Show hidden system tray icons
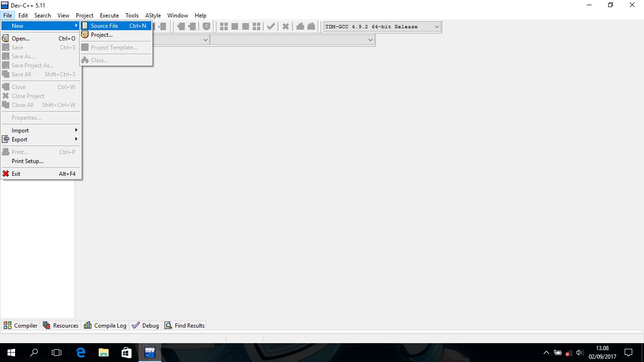644x362 pixels. pos(546,353)
